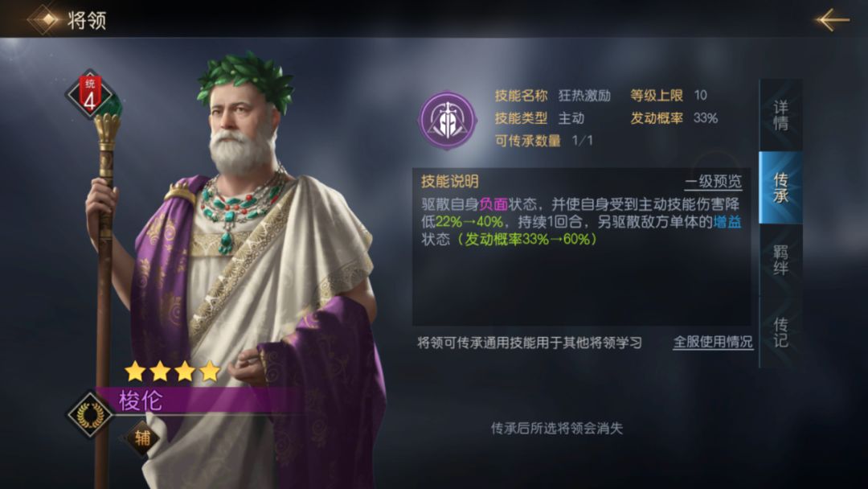The width and height of the screenshot is (868, 489).
Task: Click the four gold star rating
Action: click(x=172, y=372)
